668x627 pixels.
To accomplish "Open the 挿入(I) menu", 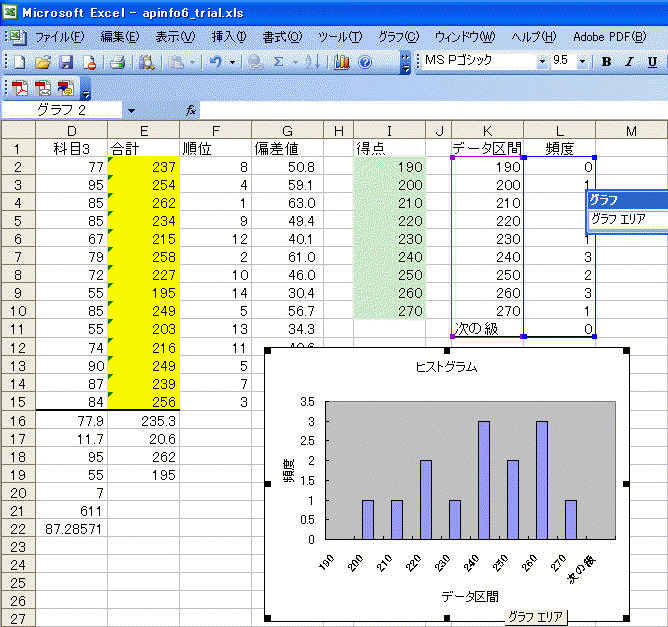I will [x=229, y=36].
